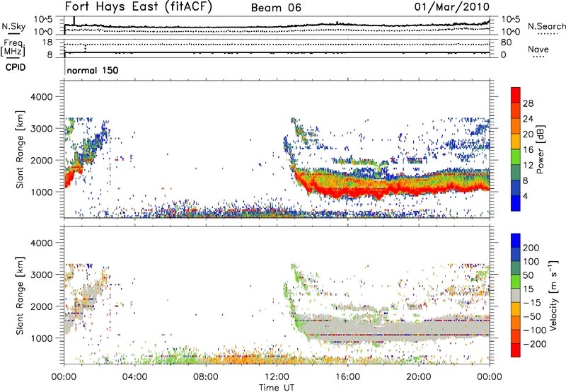Click the "Fort Hays East (fitACF)" title

(138, 7)
